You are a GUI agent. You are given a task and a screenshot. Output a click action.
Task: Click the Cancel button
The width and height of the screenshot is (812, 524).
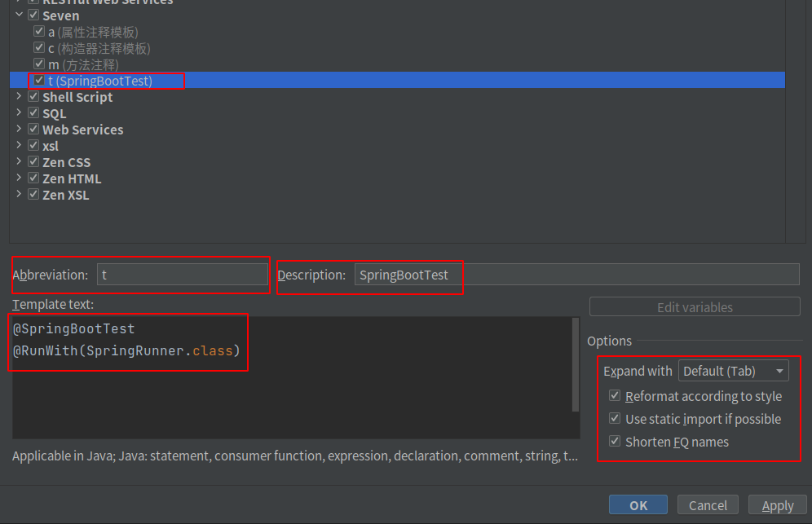pyautogui.click(x=708, y=505)
